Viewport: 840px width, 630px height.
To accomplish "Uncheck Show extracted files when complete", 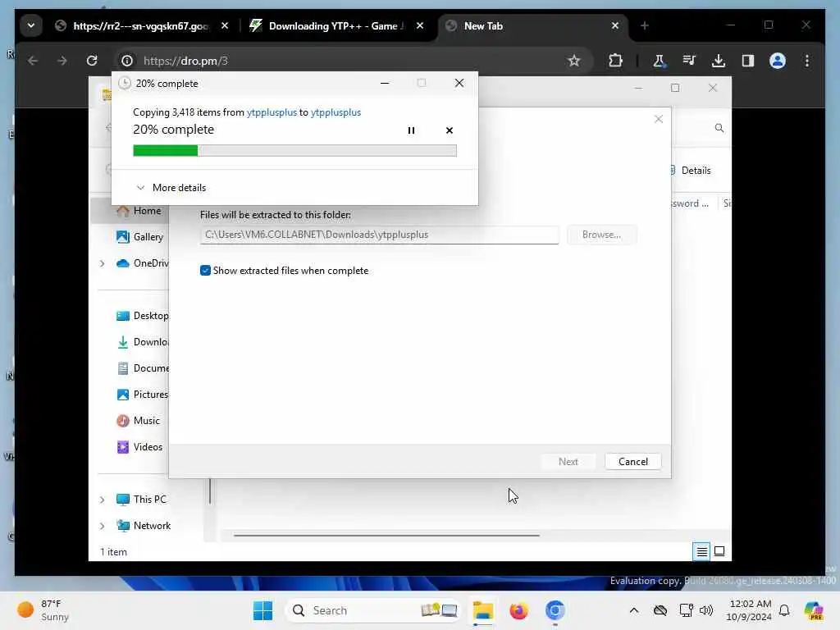I will tap(205, 271).
